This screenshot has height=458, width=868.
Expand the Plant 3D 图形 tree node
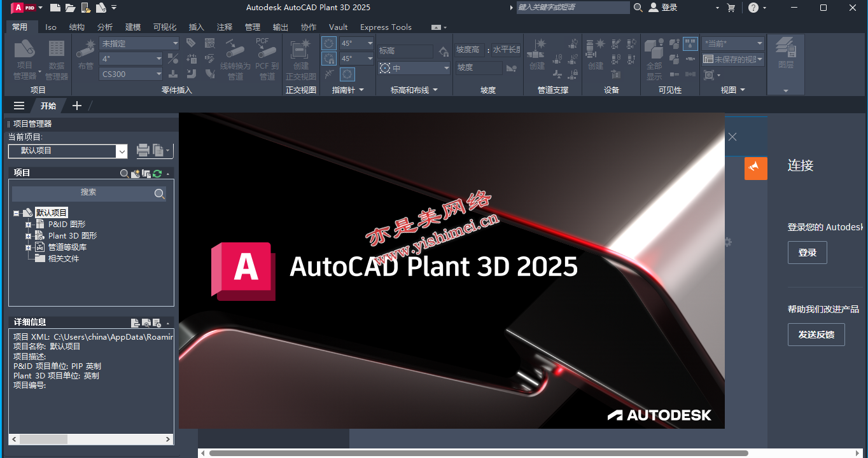[x=28, y=236]
